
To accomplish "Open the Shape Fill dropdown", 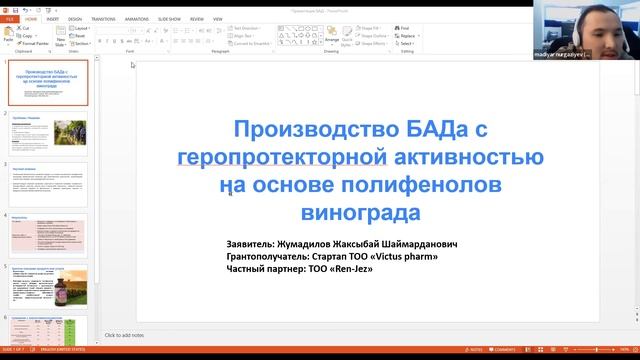I will [368, 28].
